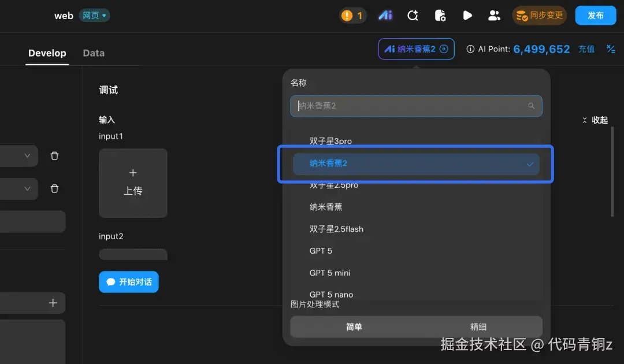The image size is (624, 364).
Task: Choose 简单 image processing mode
Action: [x=354, y=327]
